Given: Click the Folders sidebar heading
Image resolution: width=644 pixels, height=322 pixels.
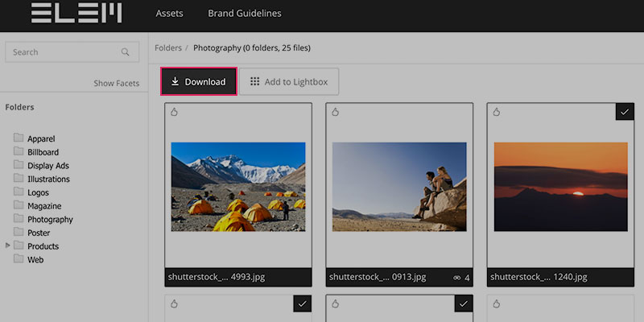Looking at the screenshot, I should [19, 107].
